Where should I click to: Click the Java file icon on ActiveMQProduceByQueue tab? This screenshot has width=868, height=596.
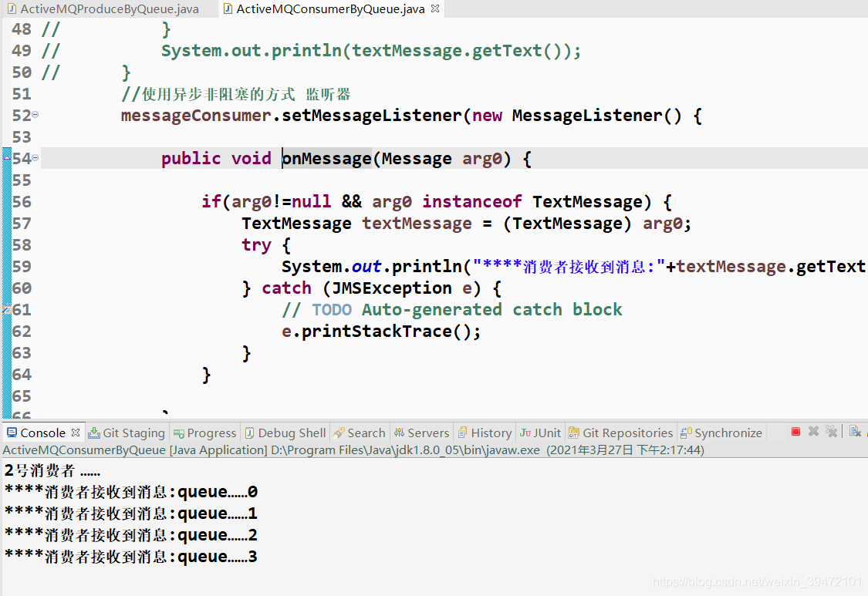click(12, 8)
